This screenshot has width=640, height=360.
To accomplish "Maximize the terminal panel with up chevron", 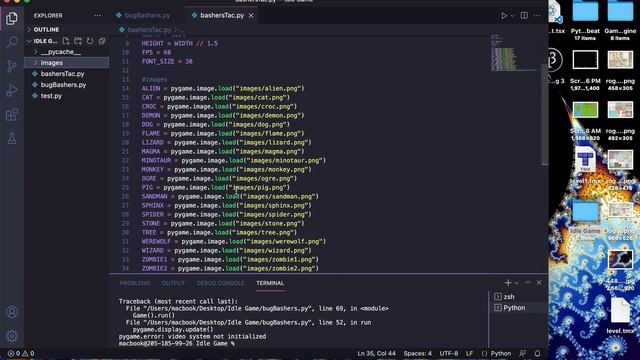I will coord(528,282).
